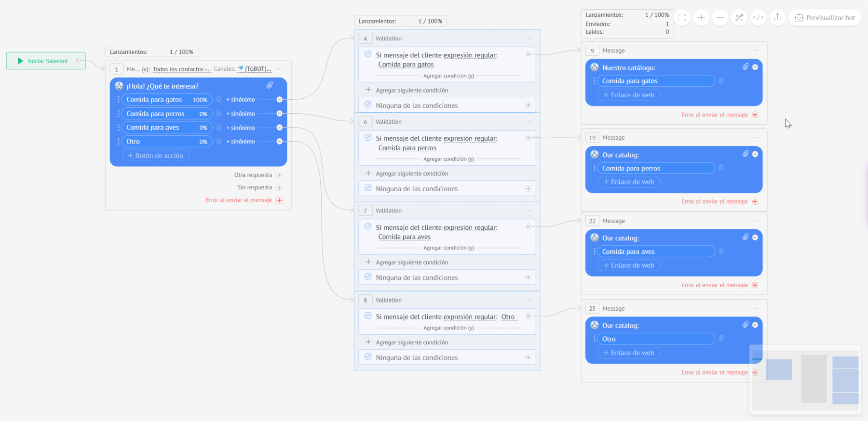Image resolution: width=868 pixels, height=421 pixels.
Task: Click the trash icon in Message 19
Action: (721, 168)
